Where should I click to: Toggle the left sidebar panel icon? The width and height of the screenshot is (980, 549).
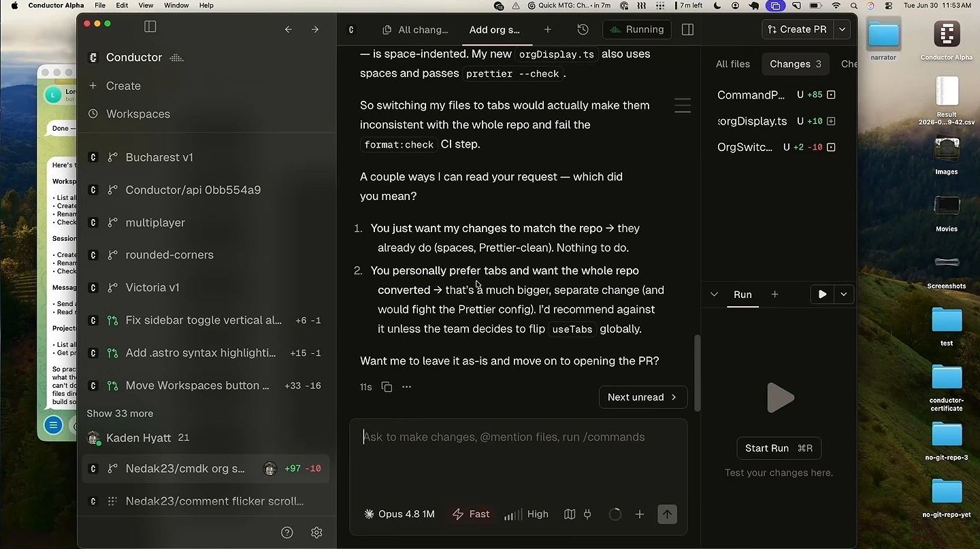[150, 27]
